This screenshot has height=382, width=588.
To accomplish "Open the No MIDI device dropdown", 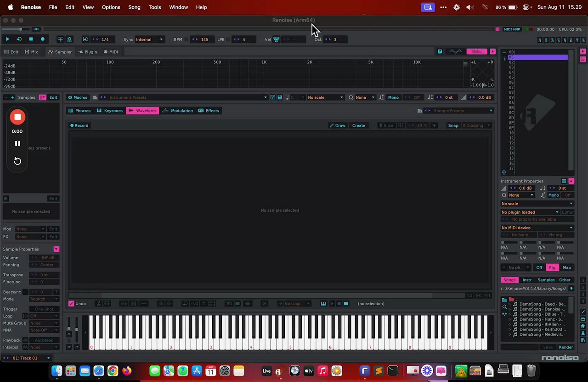I will click(537, 228).
